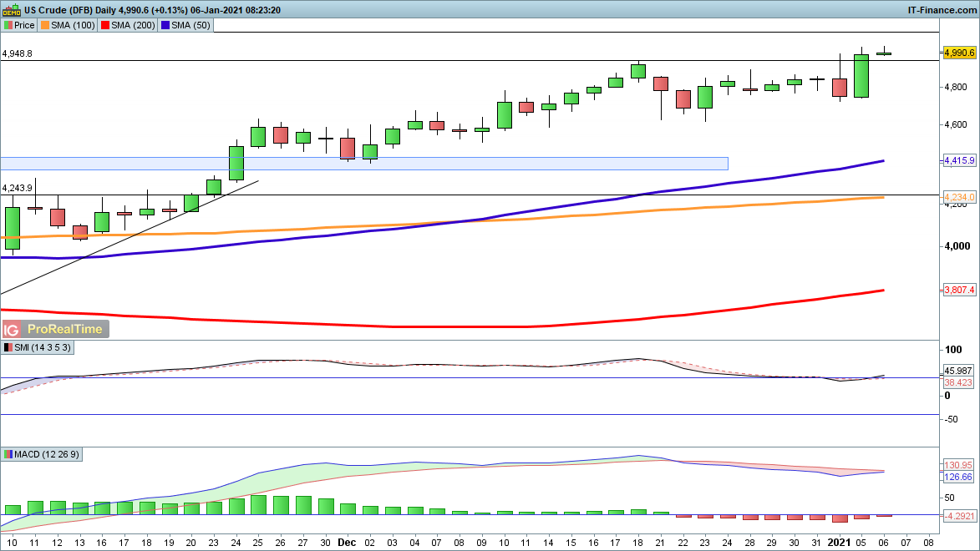Click the IT-Finance.com link

941,10
